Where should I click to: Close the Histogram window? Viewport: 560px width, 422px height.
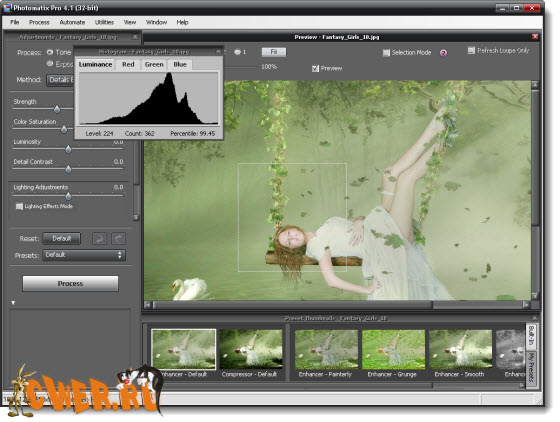coord(218,52)
